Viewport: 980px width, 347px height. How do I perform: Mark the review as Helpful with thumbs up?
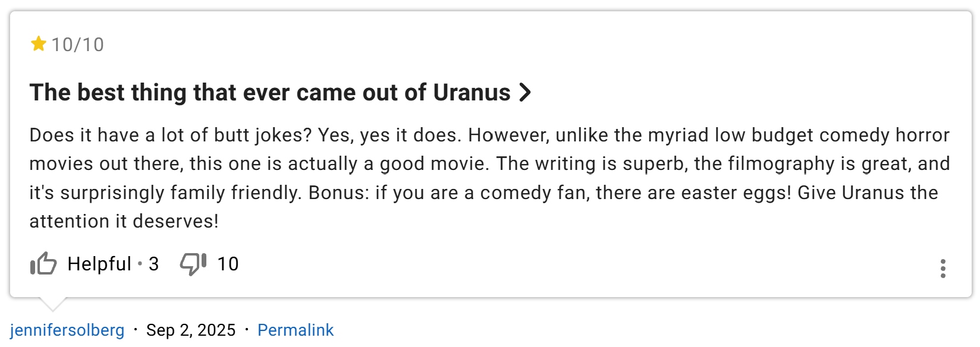(x=43, y=264)
